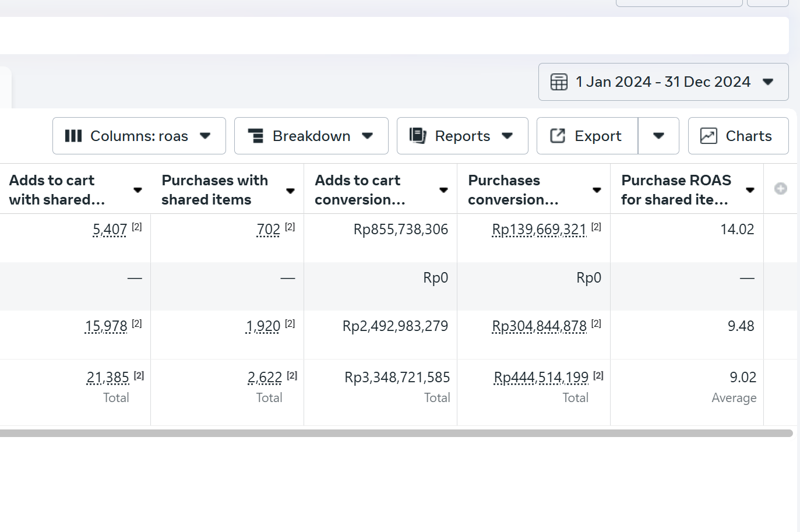Expand the Columns: roas dropdown

tap(139, 136)
